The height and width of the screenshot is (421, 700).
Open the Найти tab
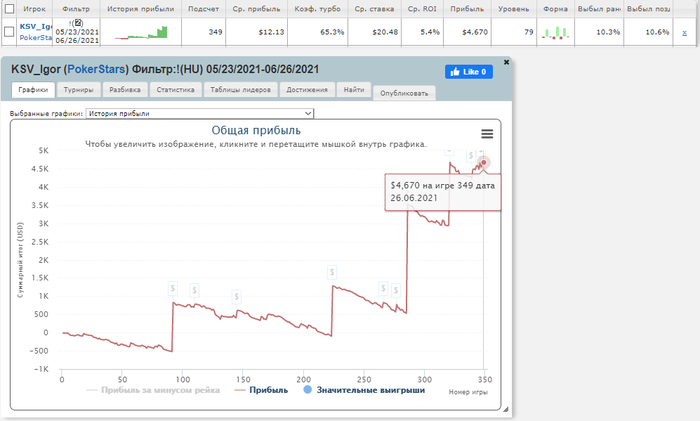pos(354,89)
